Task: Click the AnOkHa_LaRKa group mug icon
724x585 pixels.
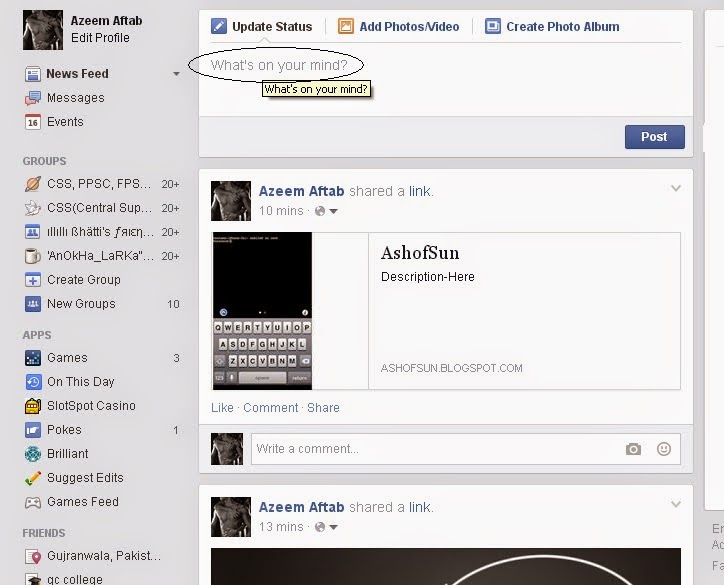Action: point(33,256)
